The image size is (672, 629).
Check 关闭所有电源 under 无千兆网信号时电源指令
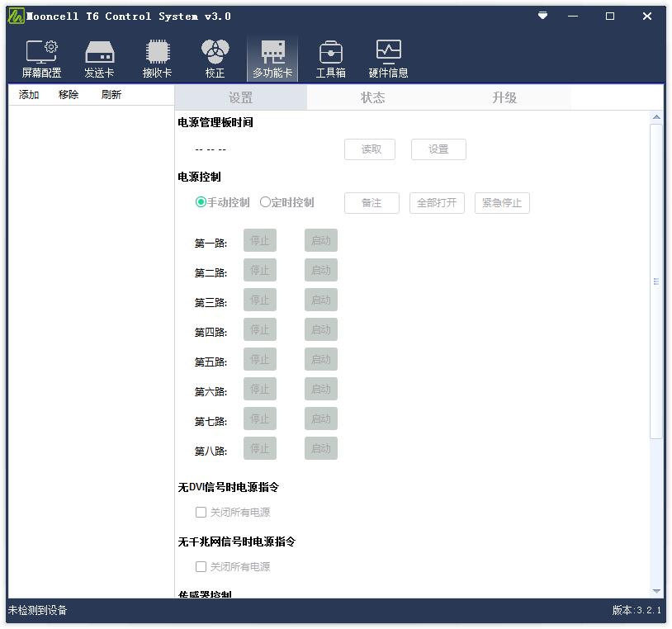233,567
